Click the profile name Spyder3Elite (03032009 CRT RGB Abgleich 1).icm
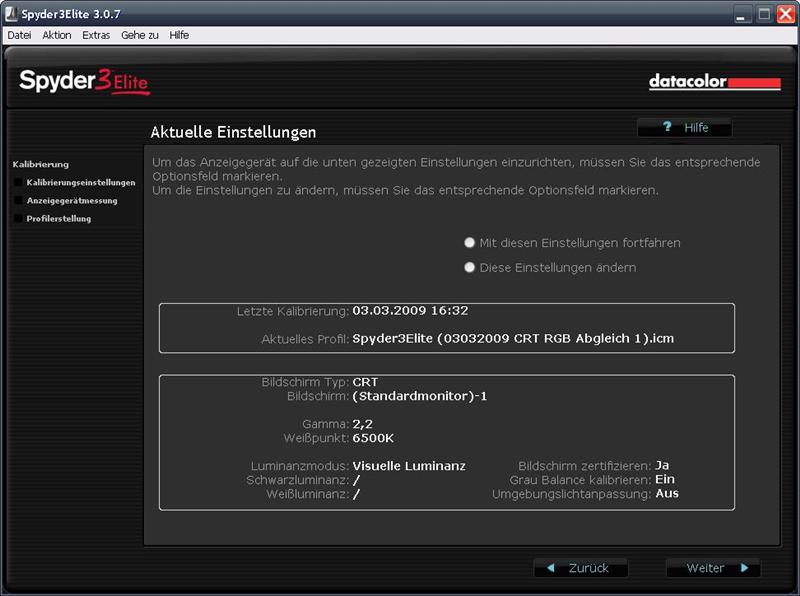Screen dimensions: 800x596 pyautogui.click(x=513, y=338)
